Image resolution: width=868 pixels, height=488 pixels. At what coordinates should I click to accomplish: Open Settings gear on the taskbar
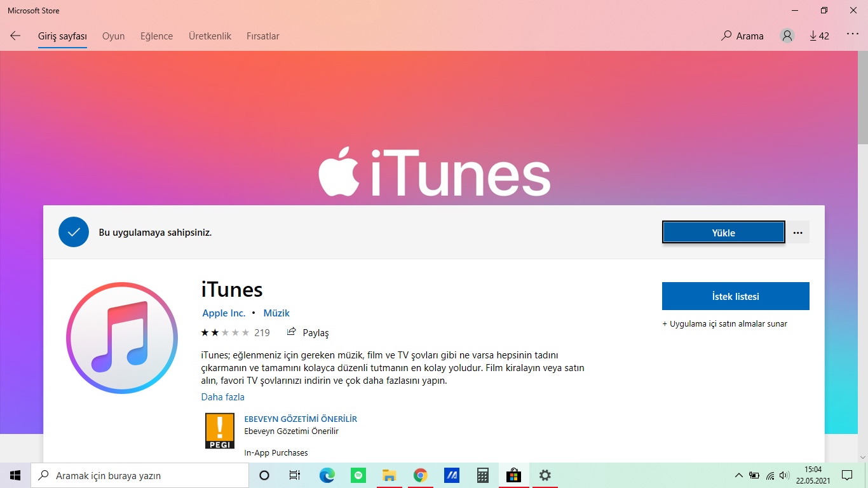(x=545, y=475)
